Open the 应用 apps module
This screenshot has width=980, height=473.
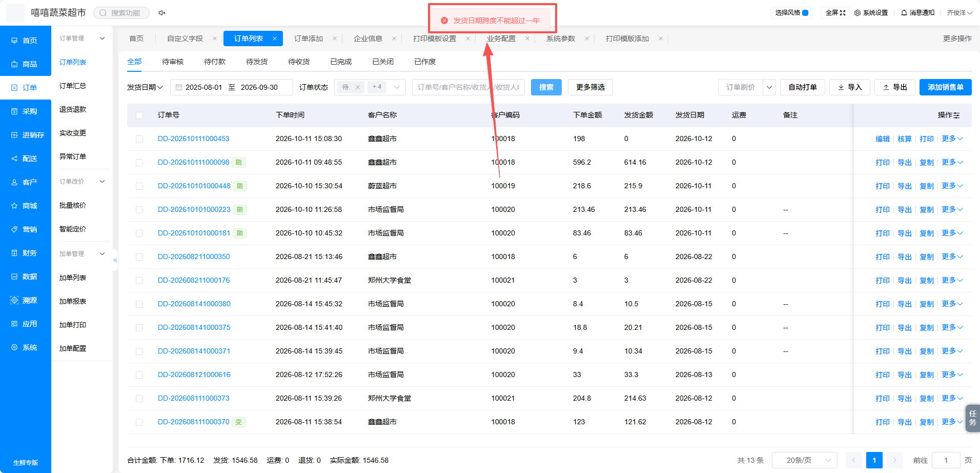tap(26, 324)
